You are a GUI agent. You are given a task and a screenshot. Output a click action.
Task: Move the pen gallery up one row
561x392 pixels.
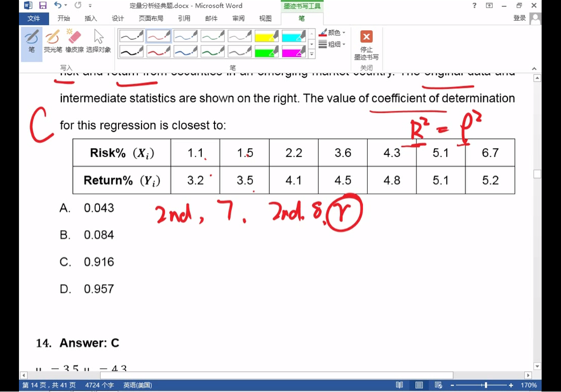point(311,34)
